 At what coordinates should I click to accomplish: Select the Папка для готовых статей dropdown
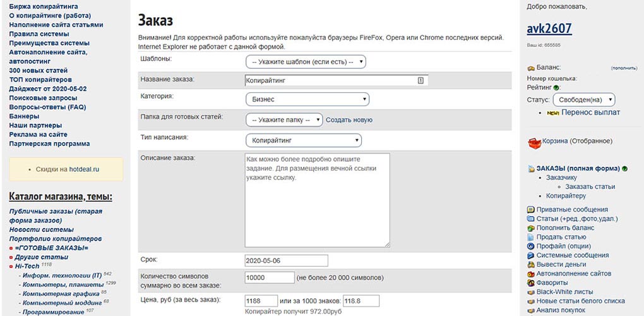[x=284, y=120]
